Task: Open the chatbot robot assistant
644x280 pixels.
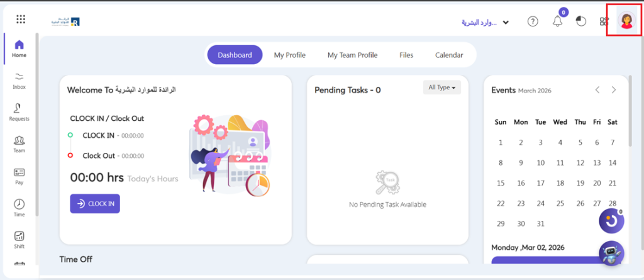Action: [611, 253]
